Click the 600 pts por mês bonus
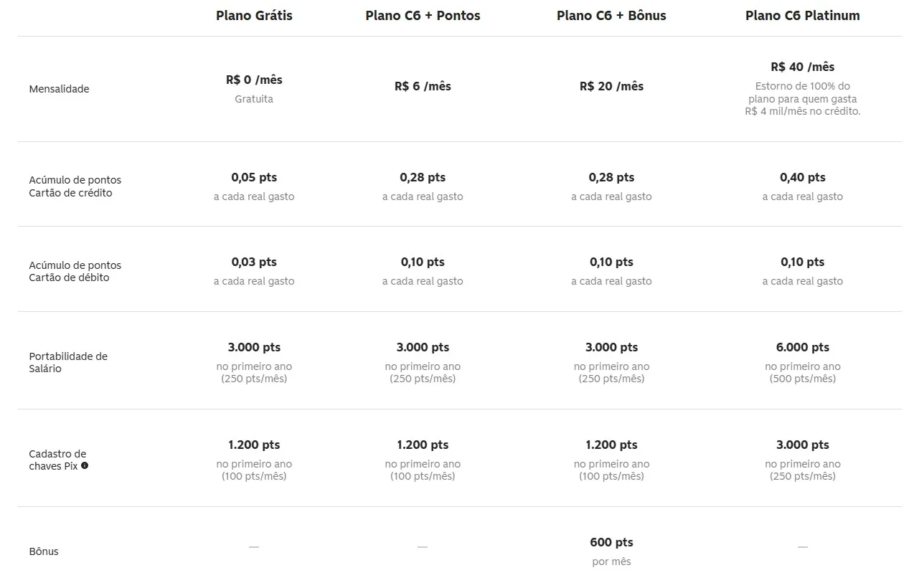The image size is (919, 588). coord(611,551)
